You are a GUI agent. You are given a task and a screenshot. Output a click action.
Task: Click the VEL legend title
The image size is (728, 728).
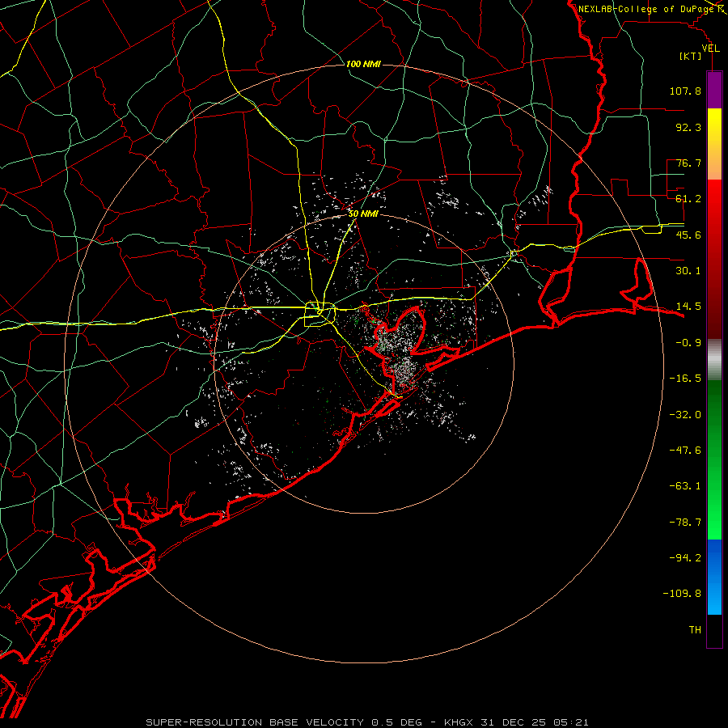(710, 49)
